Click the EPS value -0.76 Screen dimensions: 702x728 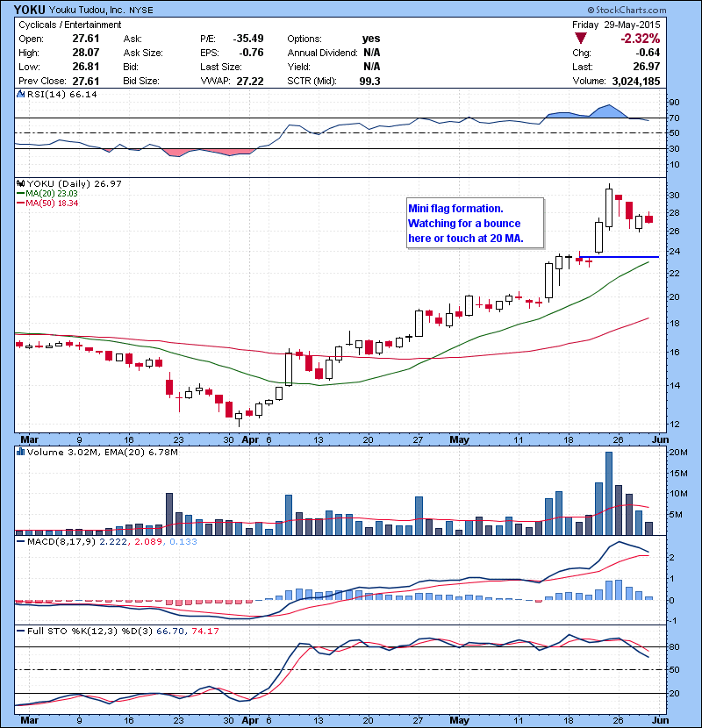click(251, 53)
